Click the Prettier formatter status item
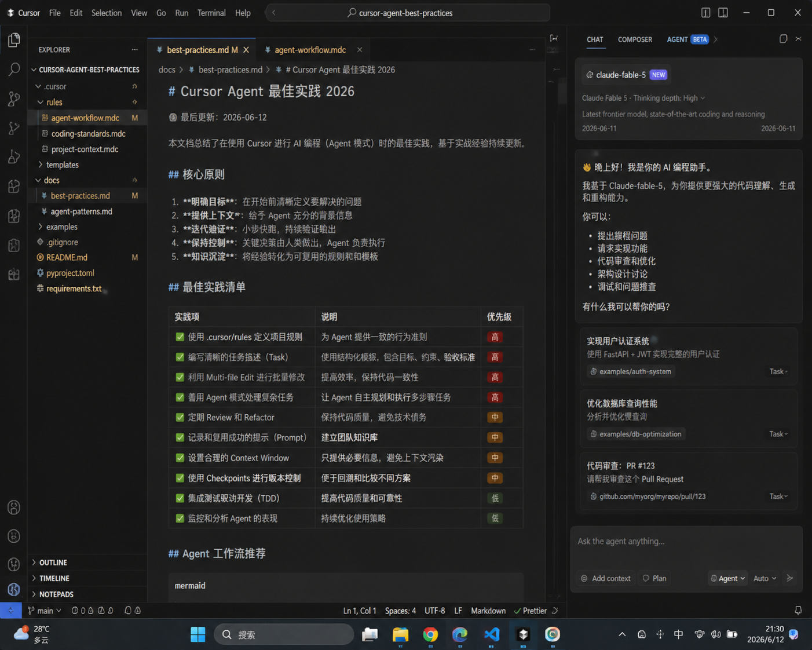The height and width of the screenshot is (650, 812). (531, 611)
